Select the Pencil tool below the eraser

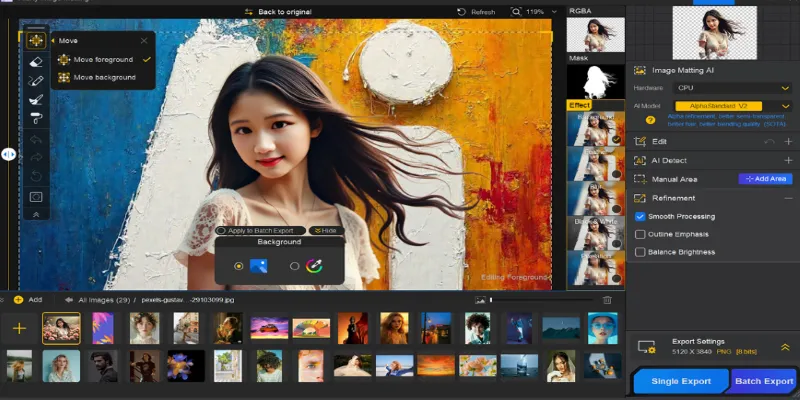(36, 81)
